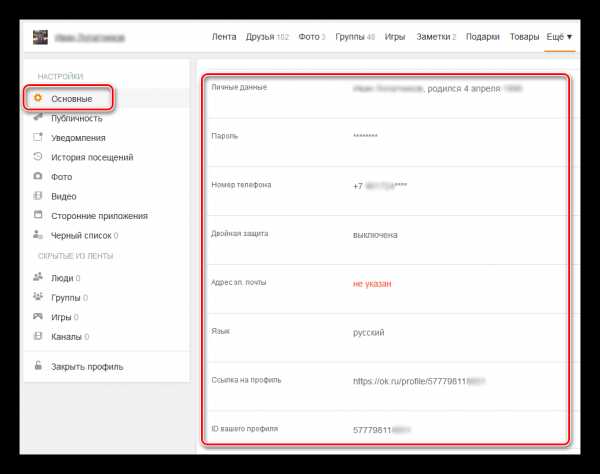Click the Публичность sidebar icon
The width and height of the screenshot is (600, 474).
pos(38,117)
